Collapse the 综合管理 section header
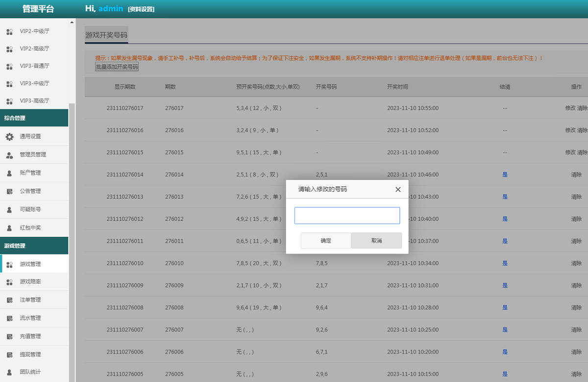588x382 pixels. coord(34,118)
